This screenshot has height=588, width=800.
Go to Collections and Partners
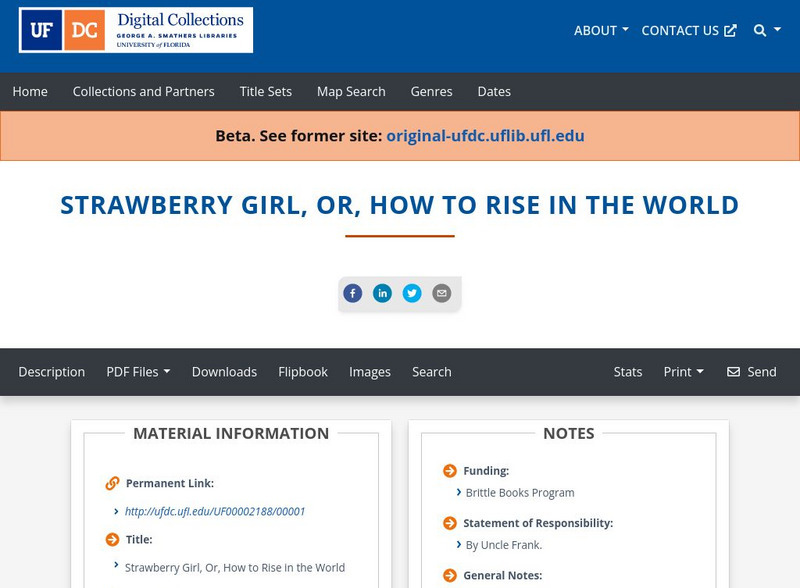click(x=143, y=92)
